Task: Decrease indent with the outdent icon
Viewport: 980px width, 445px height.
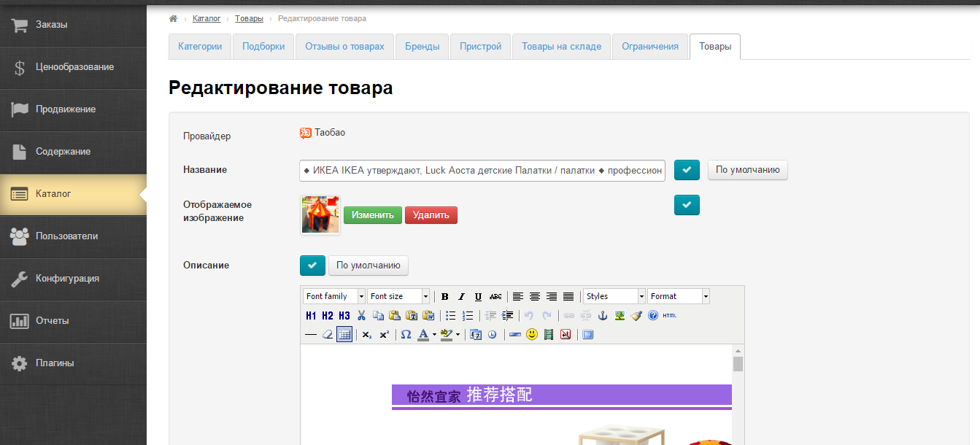Action: pyautogui.click(x=490, y=316)
